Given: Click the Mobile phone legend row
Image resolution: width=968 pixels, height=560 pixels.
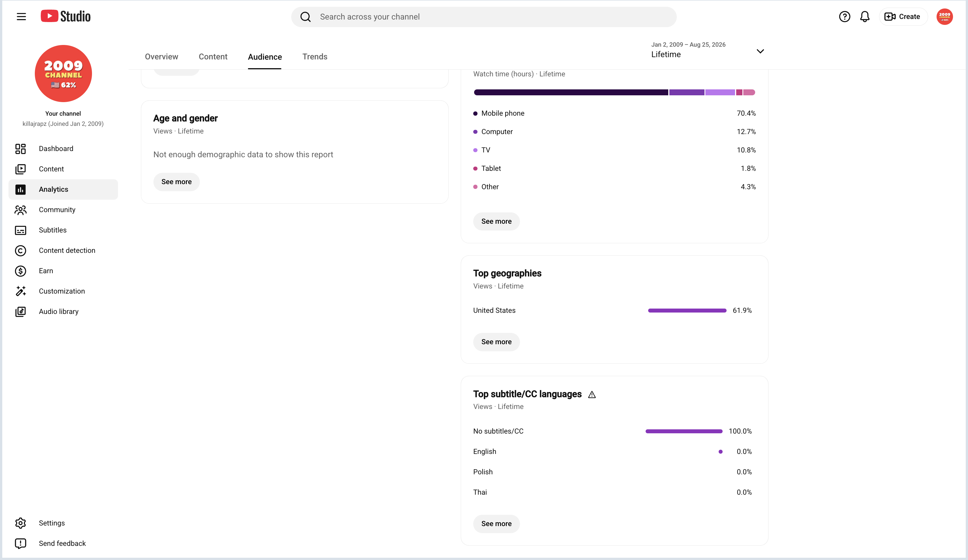Looking at the screenshot, I should pyautogui.click(x=614, y=113).
